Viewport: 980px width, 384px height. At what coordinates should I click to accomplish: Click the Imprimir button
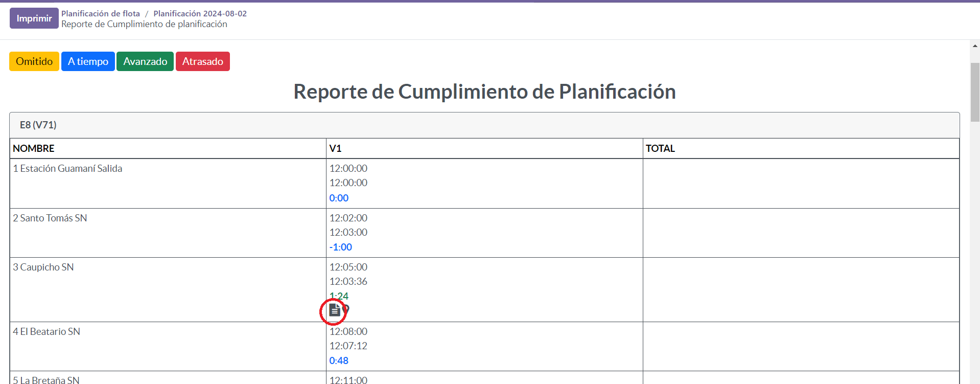pyautogui.click(x=34, y=18)
